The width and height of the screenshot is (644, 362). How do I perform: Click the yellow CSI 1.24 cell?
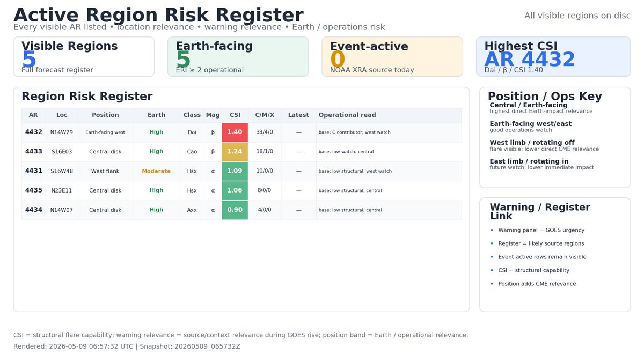(x=235, y=152)
